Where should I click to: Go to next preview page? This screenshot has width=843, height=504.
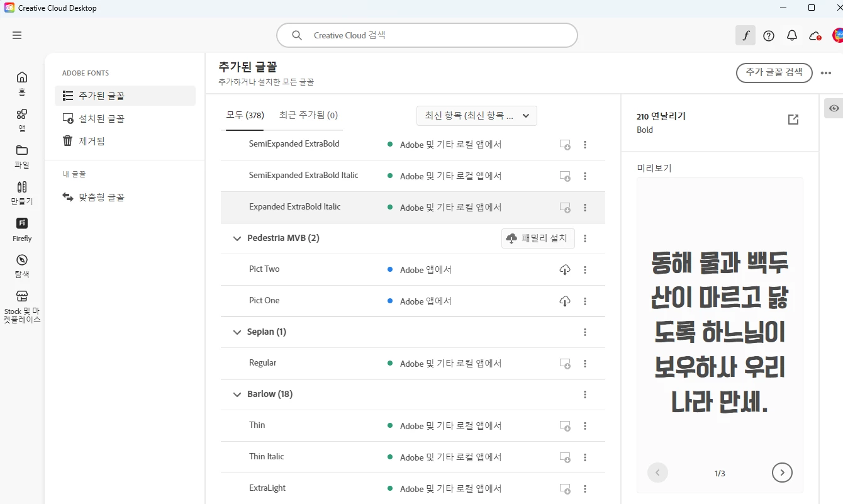pos(782,472)
